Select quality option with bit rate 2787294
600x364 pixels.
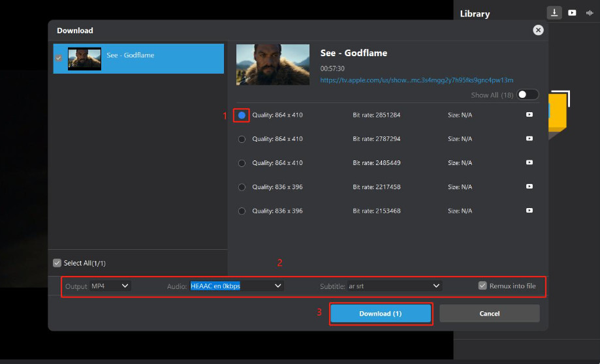point(242,139)
